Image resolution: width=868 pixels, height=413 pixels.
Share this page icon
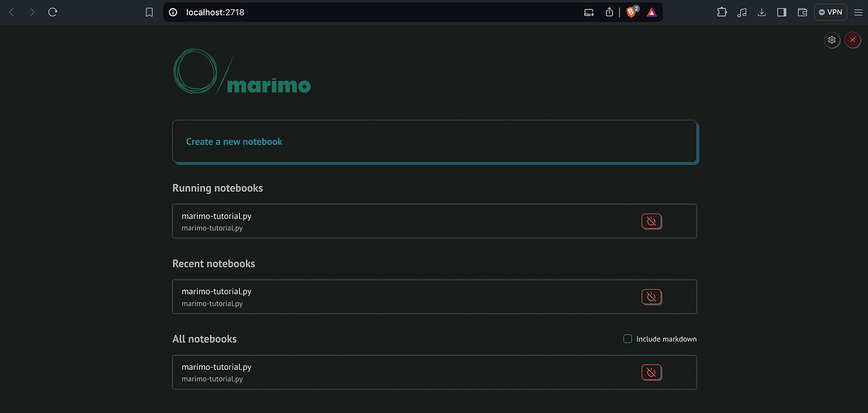click(x=609, y=12)
